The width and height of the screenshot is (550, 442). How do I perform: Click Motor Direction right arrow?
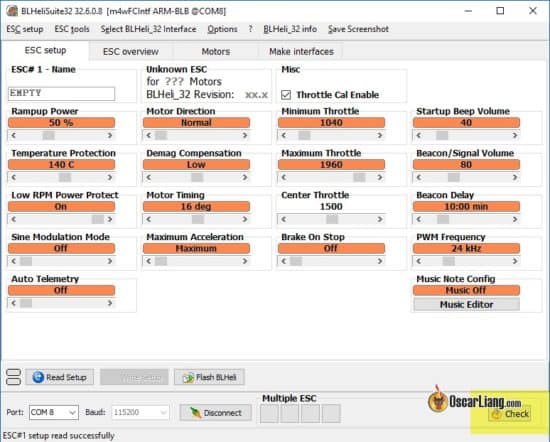(245, 135)
